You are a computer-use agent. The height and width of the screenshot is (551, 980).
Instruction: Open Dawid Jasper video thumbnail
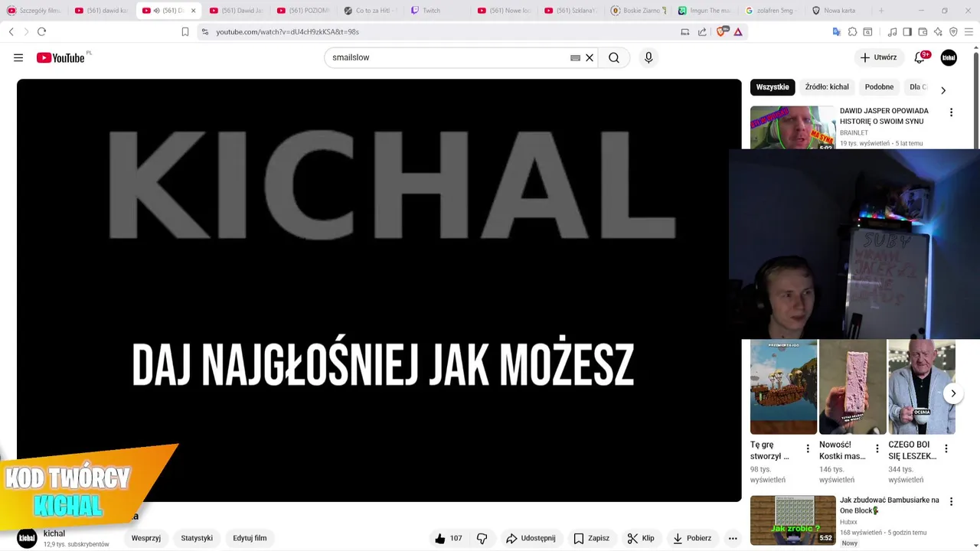793,127
